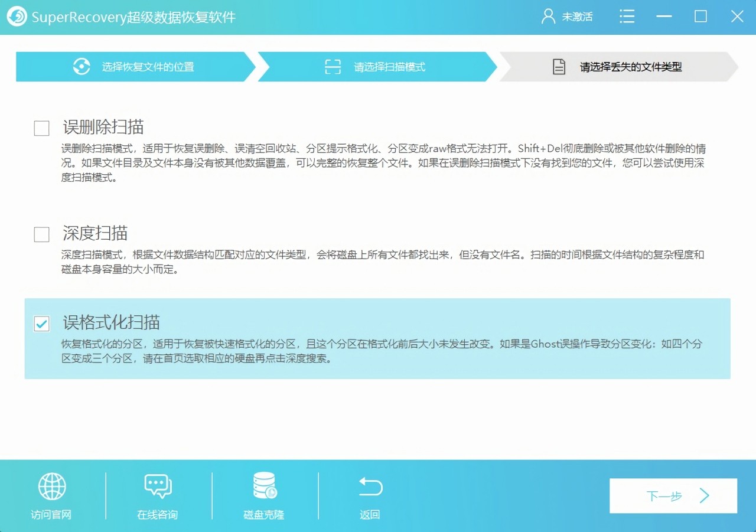Viewport: 756px width, 532px height.
Task: Click the disk clone icon above 磁盘克隆
Action: (x=263, y=487)
